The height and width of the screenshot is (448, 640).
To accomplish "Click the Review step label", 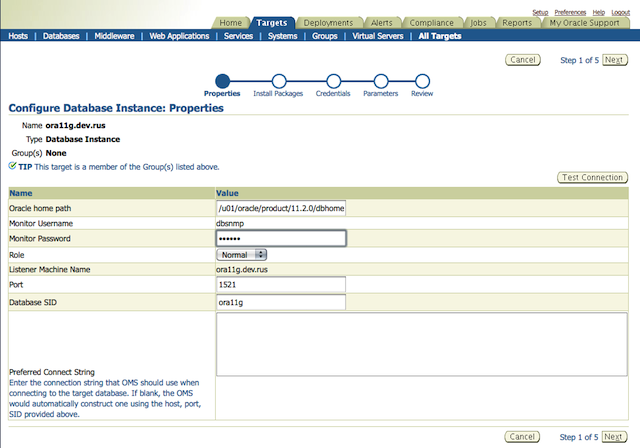I will [422, 93].
